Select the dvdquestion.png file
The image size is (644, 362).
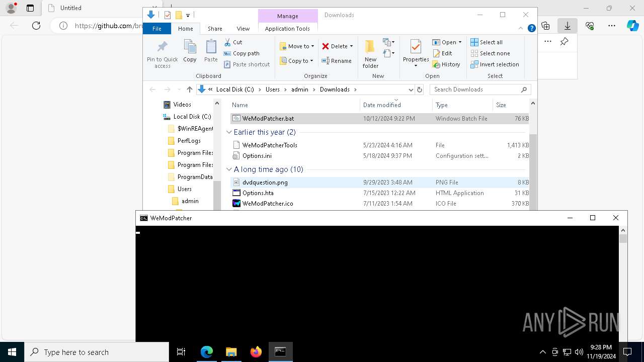(379, 183)
